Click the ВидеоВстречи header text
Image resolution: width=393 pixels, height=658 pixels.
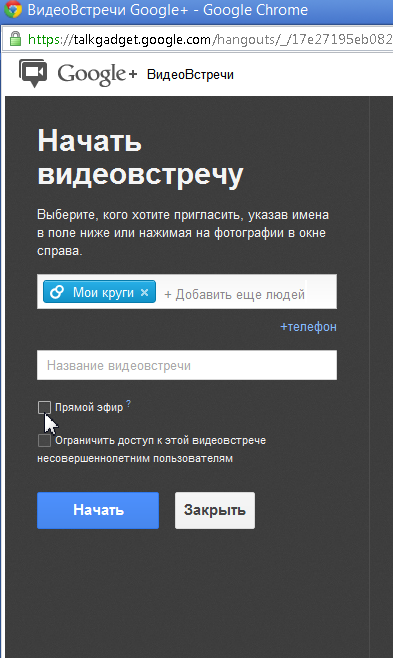click(x=190, y=75)
